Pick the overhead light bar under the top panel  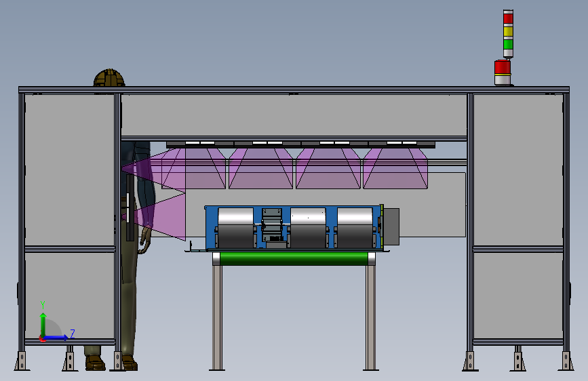(300, 144)
